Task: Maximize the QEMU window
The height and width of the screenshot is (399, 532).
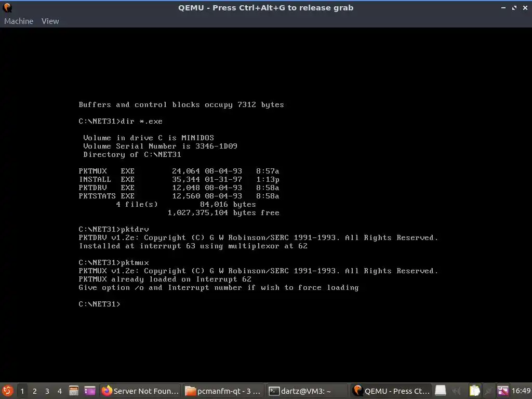Action: (514, 7)
